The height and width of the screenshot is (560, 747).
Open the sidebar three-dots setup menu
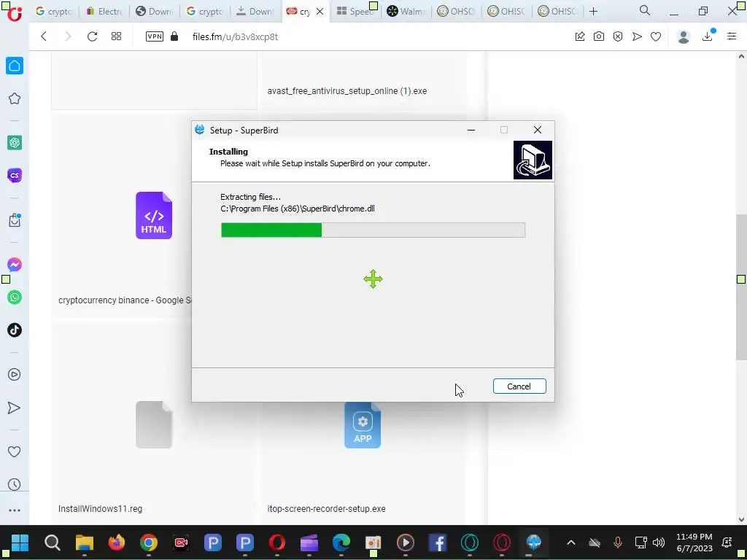pos(15,510)
